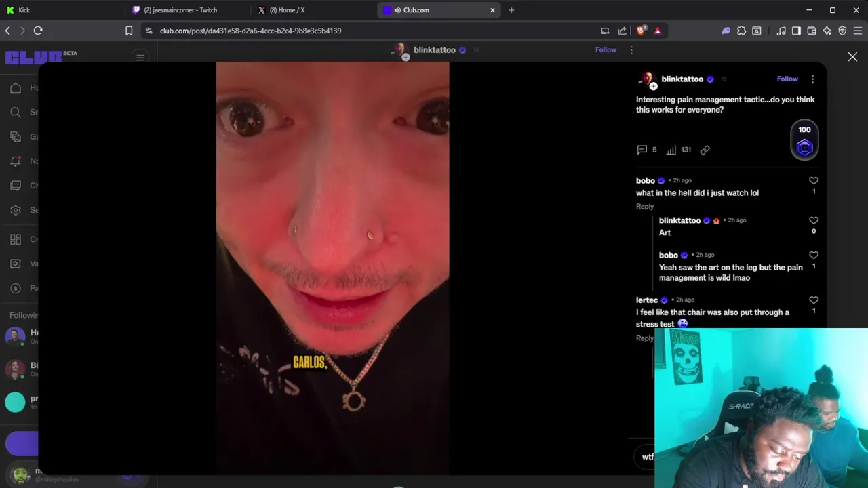This screenshot has height=488, width=868.
Task: Open blinktattoo's avatar in post panel
Action: [x=647, y=79]
